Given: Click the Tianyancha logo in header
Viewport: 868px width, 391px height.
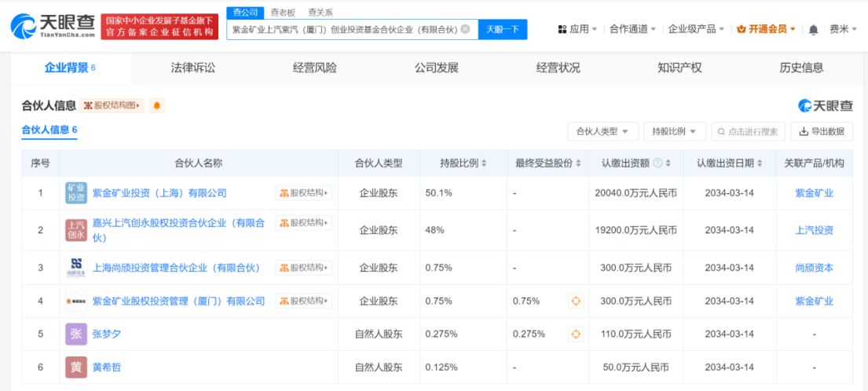Looking at the screenshot, I should click(x=53, y=26).
